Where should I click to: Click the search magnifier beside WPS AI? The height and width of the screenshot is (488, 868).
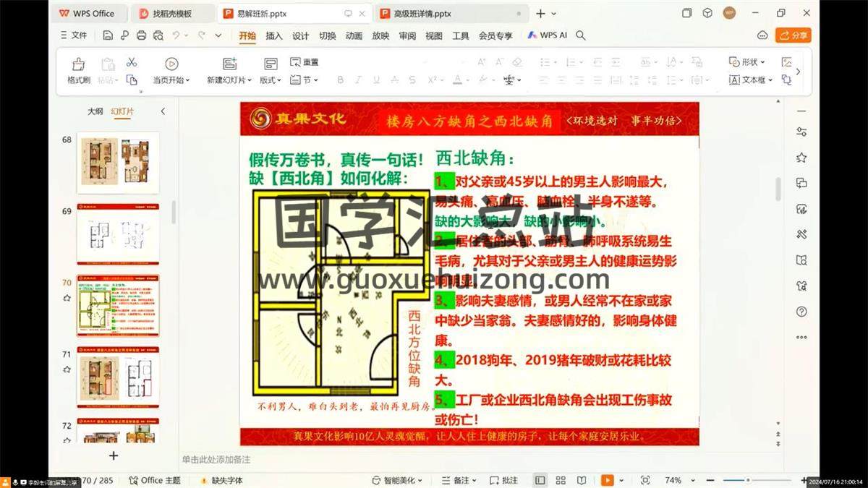pos(580,35)
